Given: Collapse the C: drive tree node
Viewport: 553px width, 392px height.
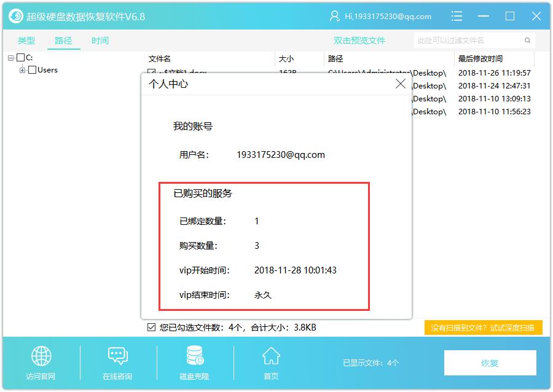Looking at the screenshot, I should tap(11, 58).
